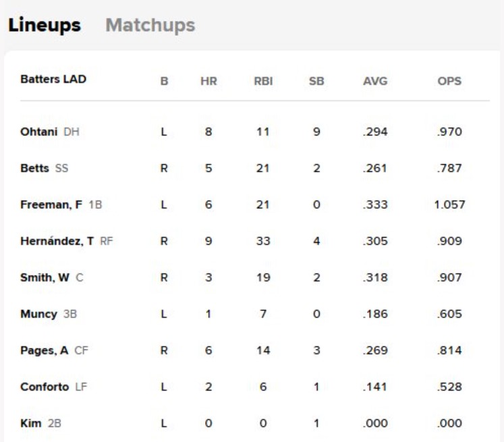Select Kim in the lineup
Screen dimensions: 504x442
click(31, 424)
